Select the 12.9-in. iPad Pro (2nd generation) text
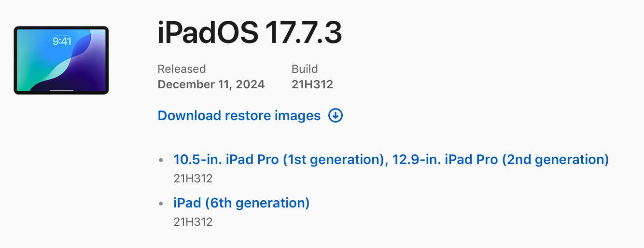Image resolution: width=644 pixels, height=248 pixels. pyautogui.click(x=500, y=160)
